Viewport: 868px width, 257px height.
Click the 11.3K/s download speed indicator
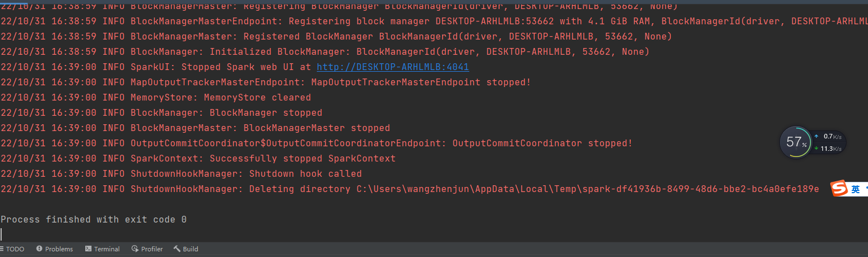coord(830,149)
